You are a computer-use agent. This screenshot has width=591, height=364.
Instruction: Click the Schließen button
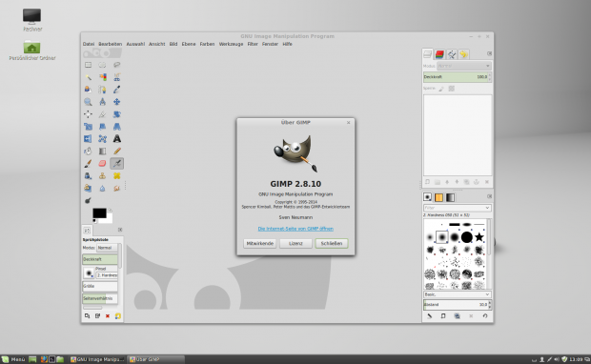pyautogui.click(x=332, y=243)
